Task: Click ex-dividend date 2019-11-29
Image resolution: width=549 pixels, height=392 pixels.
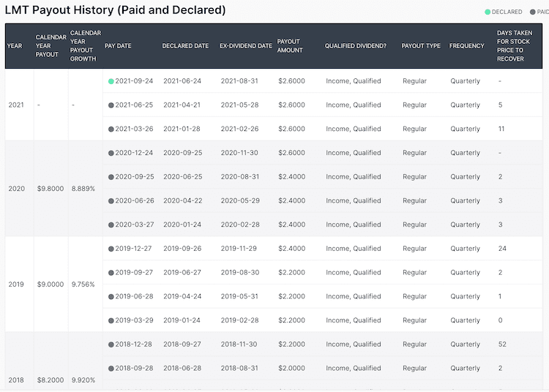Action: pyautogui.click(x=239, y=249)
